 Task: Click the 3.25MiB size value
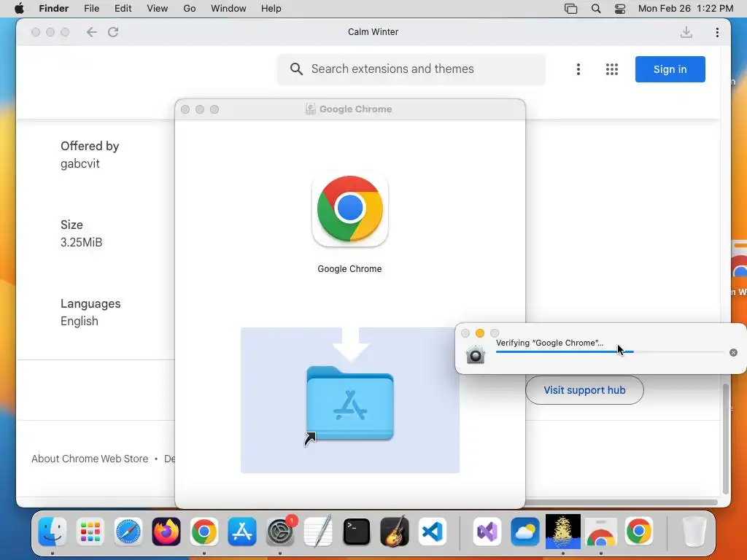[x=81, y=242]
